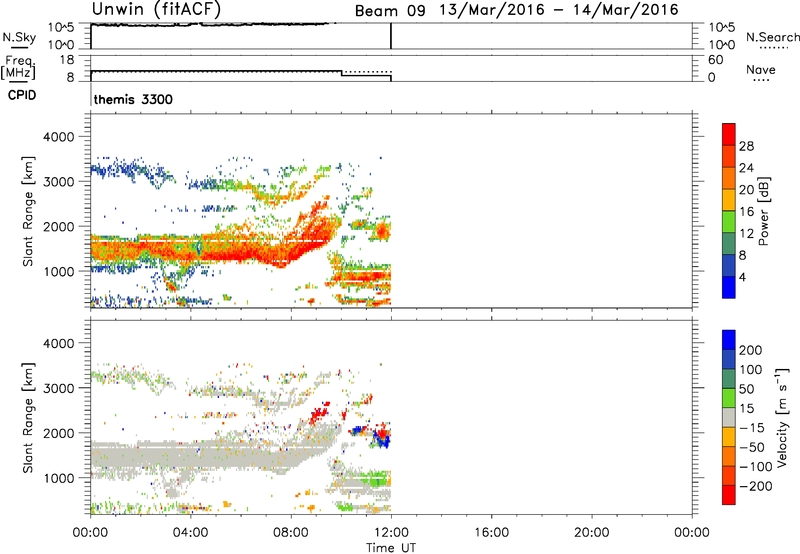Click the '12:00' time tick label

tap(391, 533)
